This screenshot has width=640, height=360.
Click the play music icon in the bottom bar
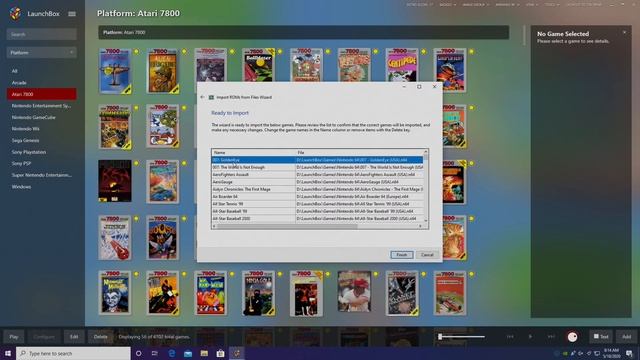coord(530,337)
